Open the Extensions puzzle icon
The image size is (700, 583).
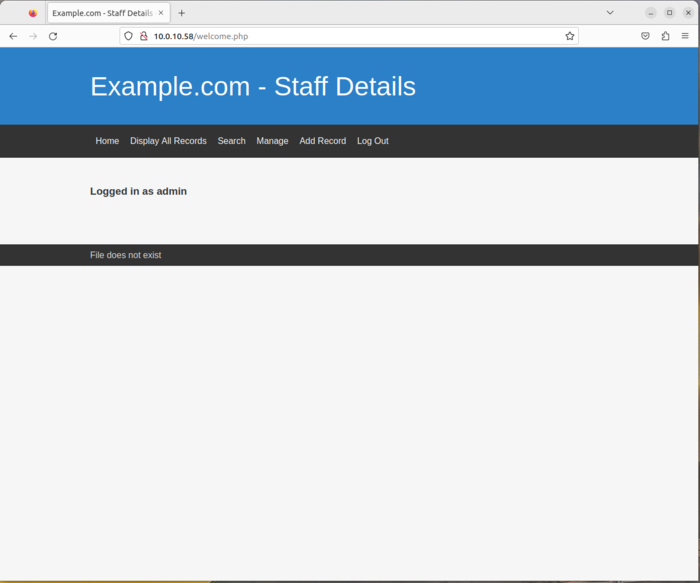coord(665,36)
